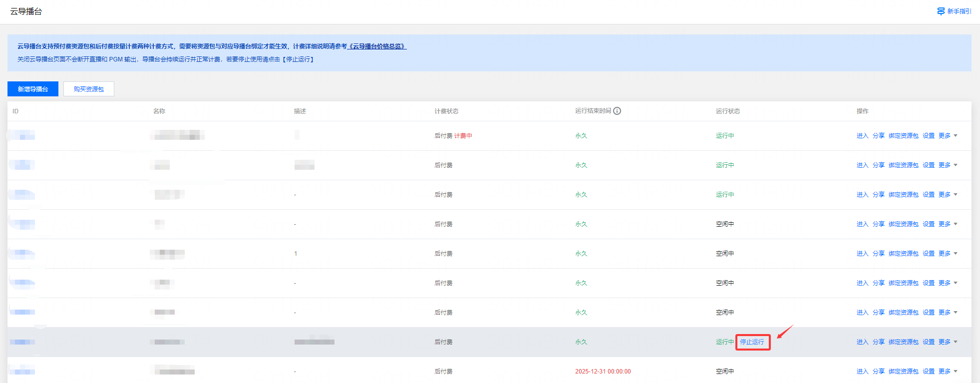The image size is (980, 383).
Task: Open 设置 in the row showing 停止运行
Action: point(928,342)
